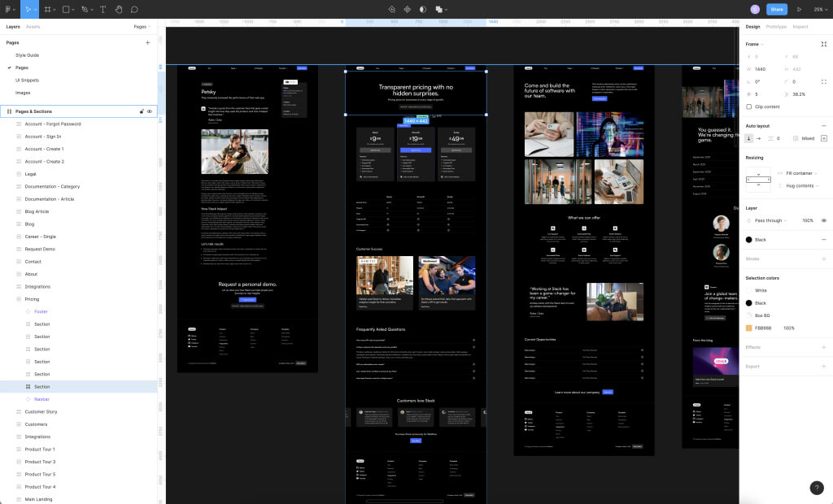The image size is (833, 504).
Task: Click the user avatar in the toolbar
Action: tap(755, 9)
